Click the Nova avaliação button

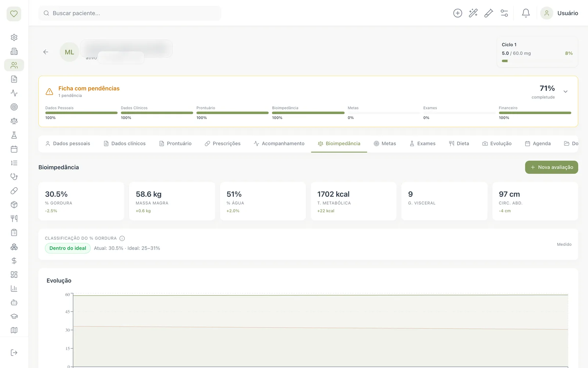(x=551, y=167)
